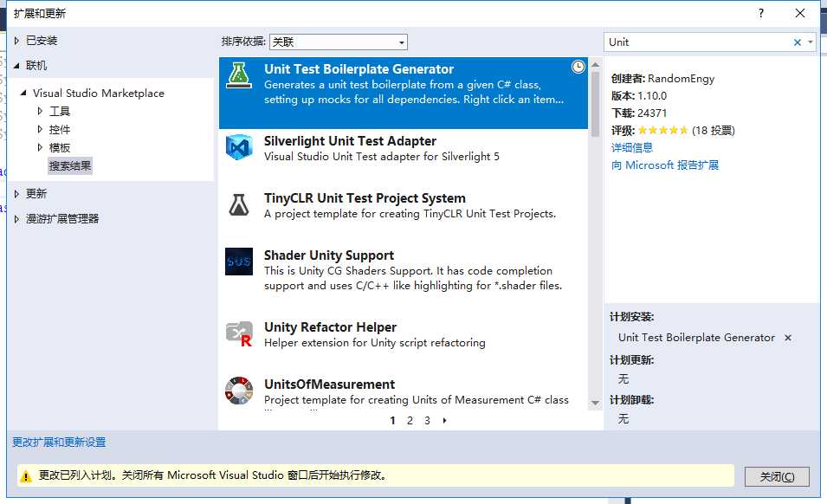Expand the 已安装 node
The image size is (827, 504).
(x=16, y=41)
